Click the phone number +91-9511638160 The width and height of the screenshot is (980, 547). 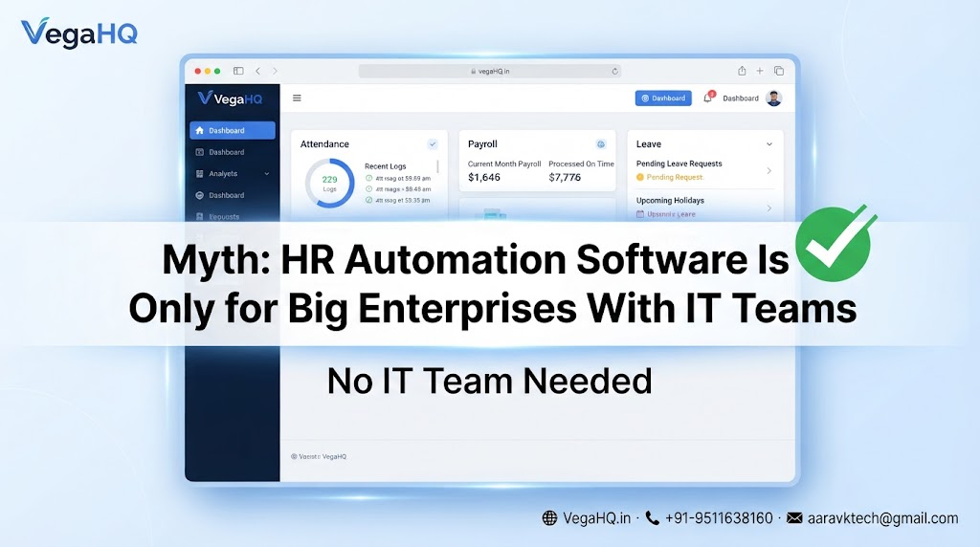click(x=719, y=518)
